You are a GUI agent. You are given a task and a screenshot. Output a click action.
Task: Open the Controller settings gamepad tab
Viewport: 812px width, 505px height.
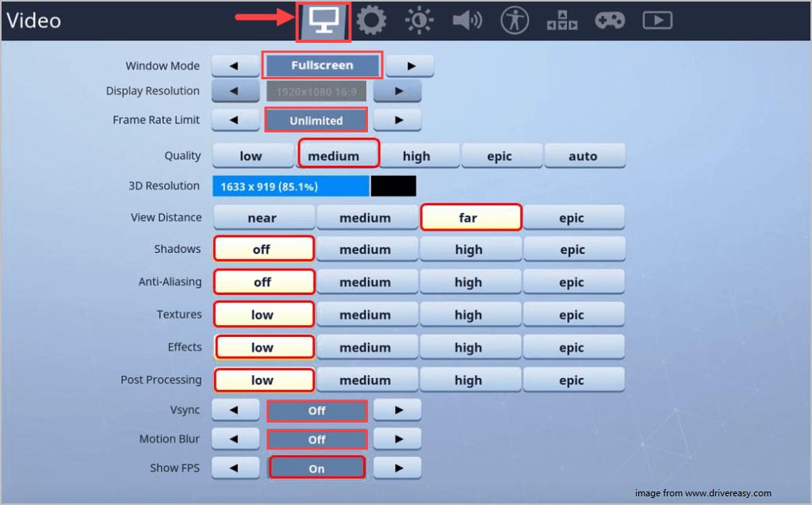(x=610, y=21)
